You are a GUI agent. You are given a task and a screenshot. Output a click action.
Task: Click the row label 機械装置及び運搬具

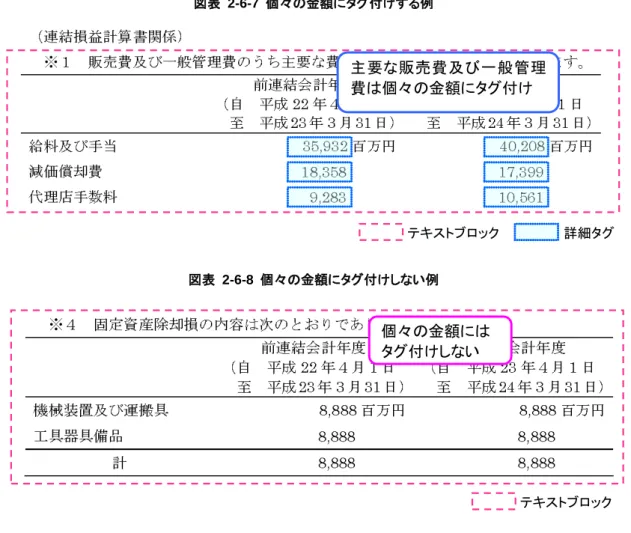[101, 410]
